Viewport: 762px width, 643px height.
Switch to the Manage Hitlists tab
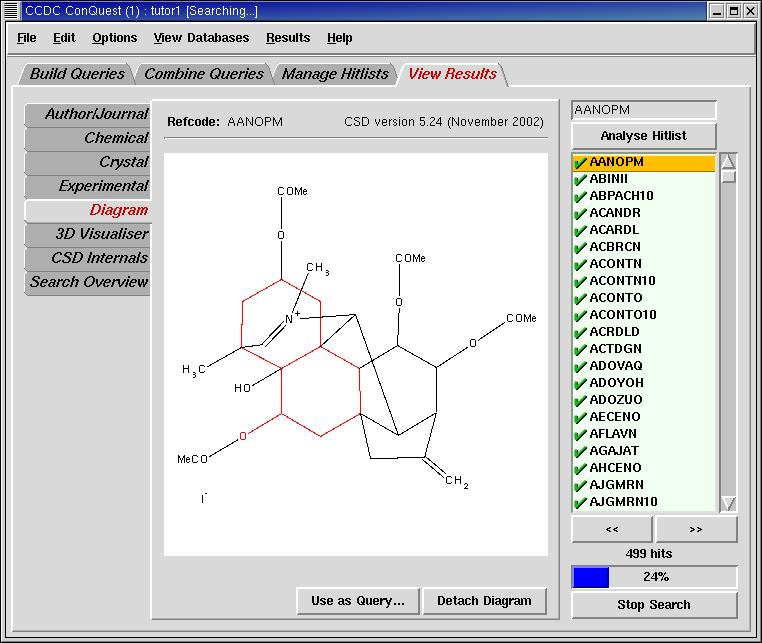tap(335, 74)
